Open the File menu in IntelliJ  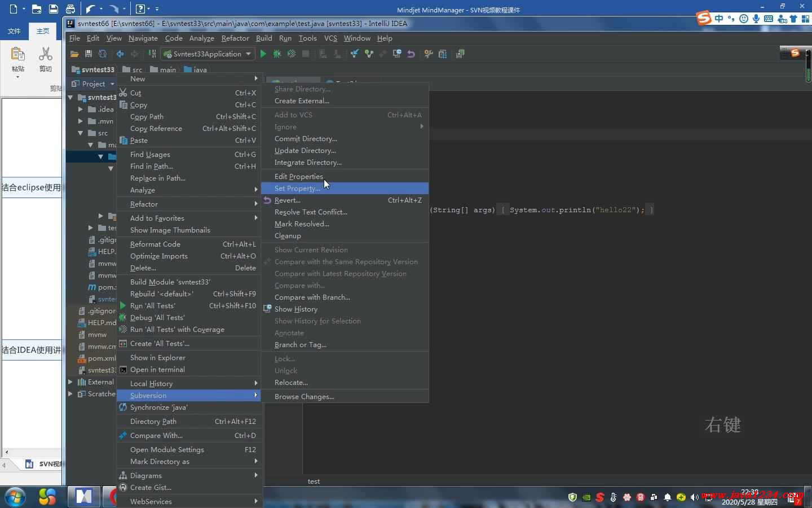tap(74, 38)
